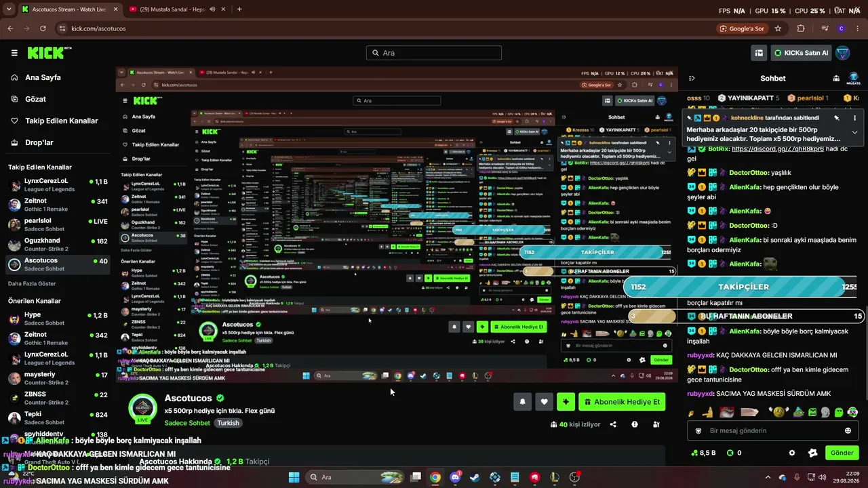Open the chat members icon
Image resolution: width=868 pixels, height=488 pixels.
836,79
